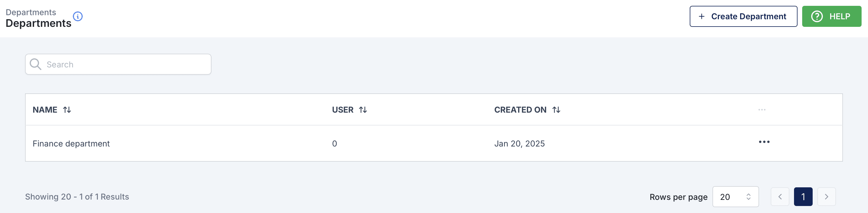Sort by USER using the arrows icon
868x213 pixels.
pos(363,110)
